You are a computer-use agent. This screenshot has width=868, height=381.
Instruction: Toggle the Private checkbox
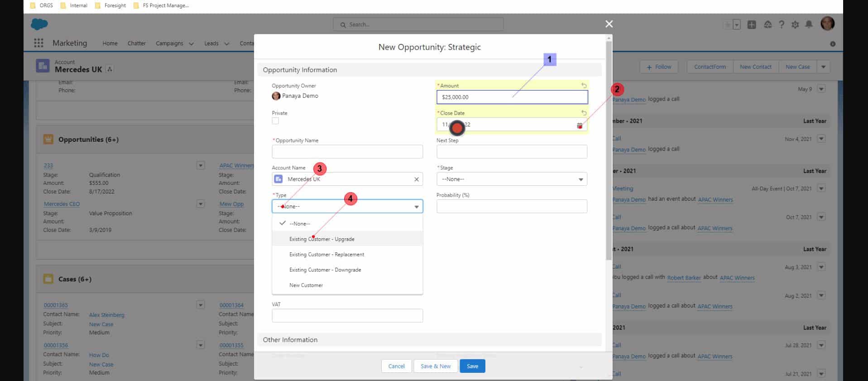pyautogui.click(x=275, y=121)
